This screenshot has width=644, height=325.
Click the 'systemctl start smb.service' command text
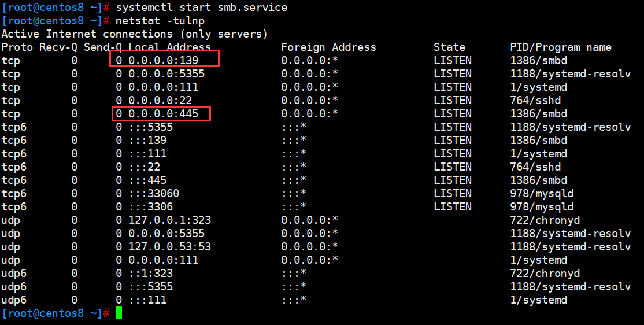pos(201,8)
